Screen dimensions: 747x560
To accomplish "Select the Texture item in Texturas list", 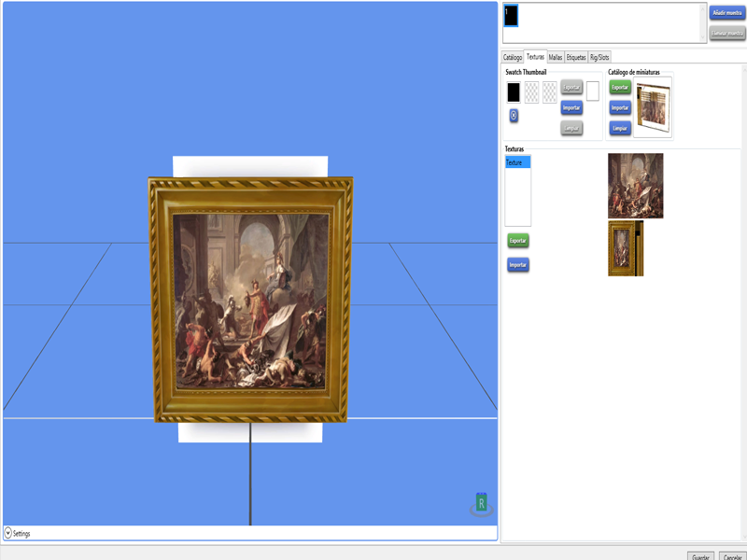I will [x=518, y=162].
